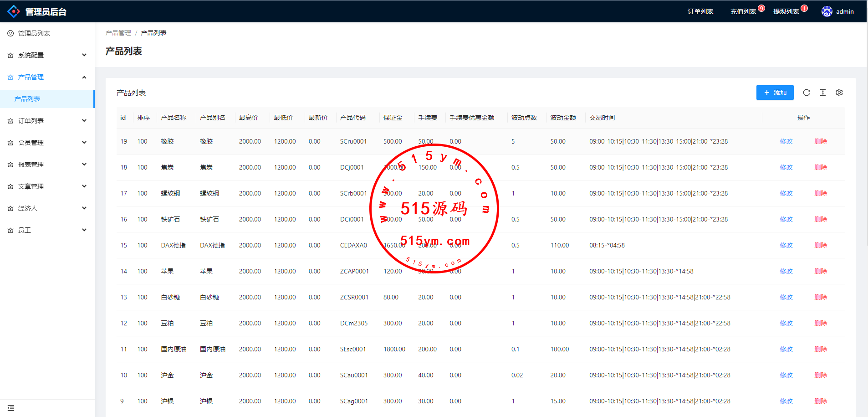Click 产品管理 breadcrumb link
This screenshot has height=417, width=868.
(118, 33)
